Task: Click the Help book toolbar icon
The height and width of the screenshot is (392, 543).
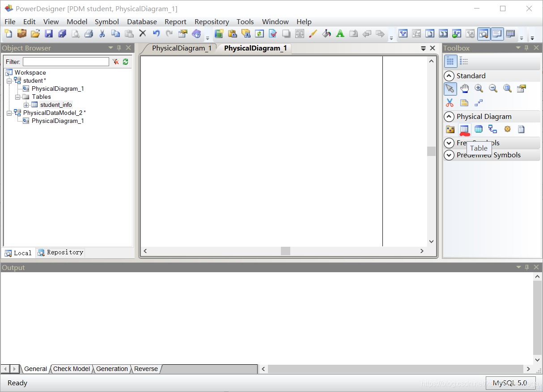Action: pos(196,34)
